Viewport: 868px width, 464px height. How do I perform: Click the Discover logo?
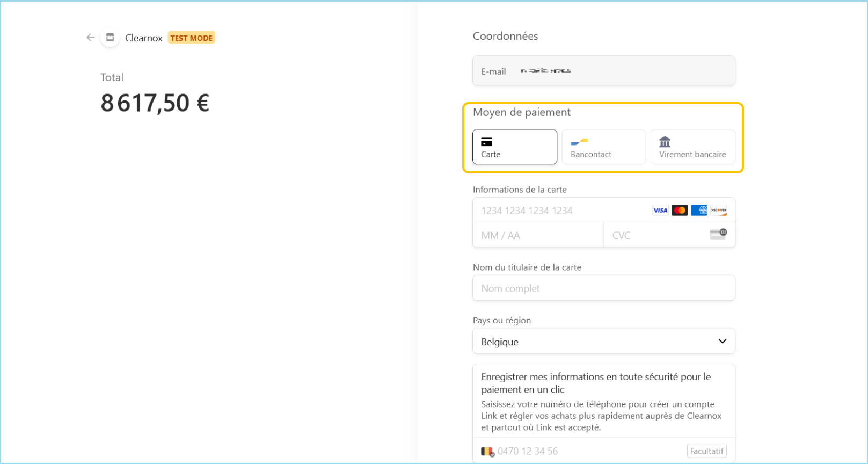[x=718, y=211]
